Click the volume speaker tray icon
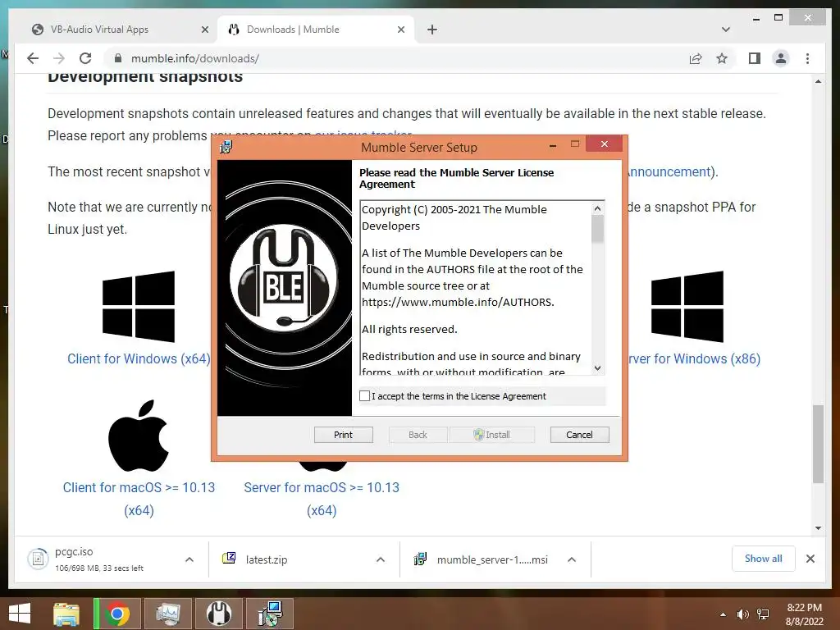840x630 pixels. pyautogui.click(x=743, y=614)
